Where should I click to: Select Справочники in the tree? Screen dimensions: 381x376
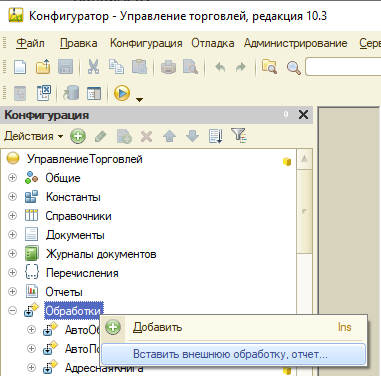pyautogui.click(x=78, y=216)
